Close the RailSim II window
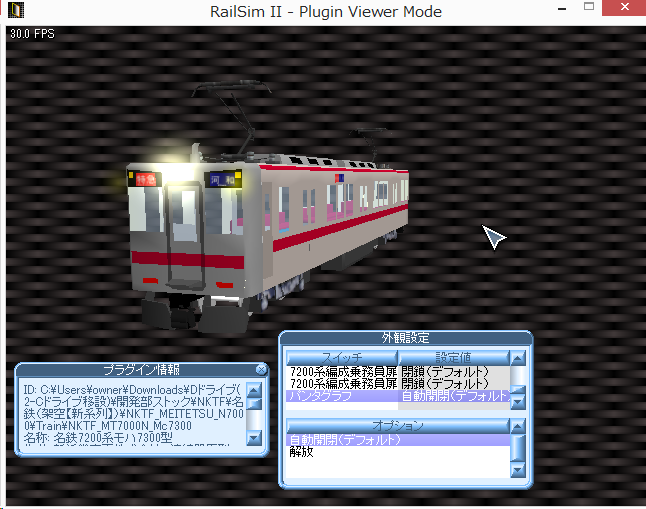 pos(625,7)
